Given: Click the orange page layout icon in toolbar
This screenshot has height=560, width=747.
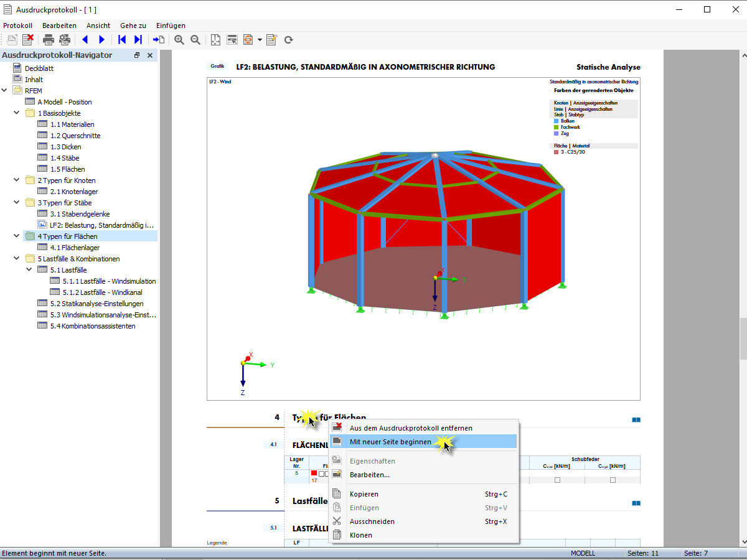Looking at the screenshot, I should 248,40.
